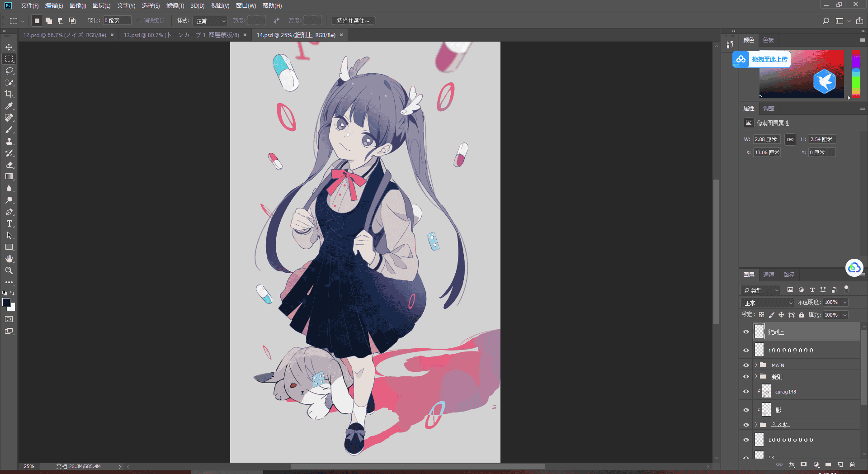
Task: Pick the Quick Selection tool
Action: pyautogui.click(x=9, y=82)
